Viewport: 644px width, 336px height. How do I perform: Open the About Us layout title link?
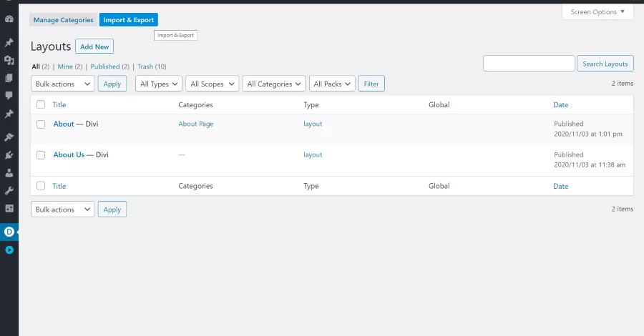pos(69,154)
